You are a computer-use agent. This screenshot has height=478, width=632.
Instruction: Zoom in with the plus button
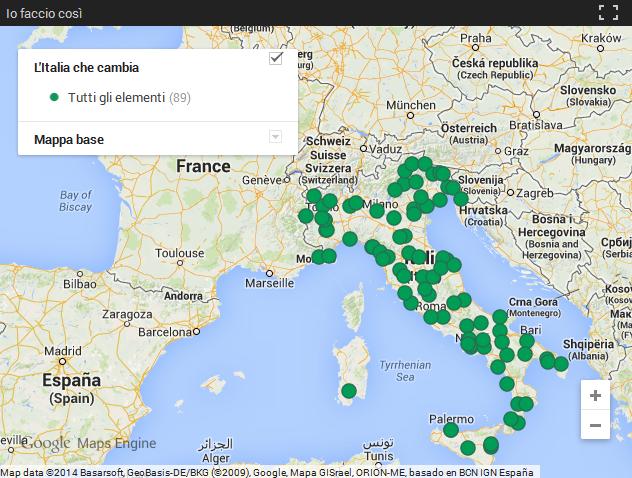click(x=595, y=395)
